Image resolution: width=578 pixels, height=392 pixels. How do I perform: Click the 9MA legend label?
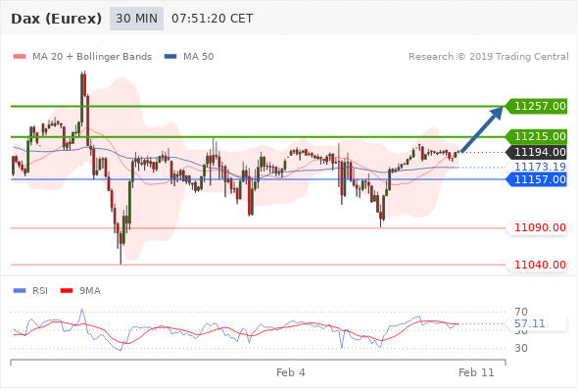pos(90,291)
